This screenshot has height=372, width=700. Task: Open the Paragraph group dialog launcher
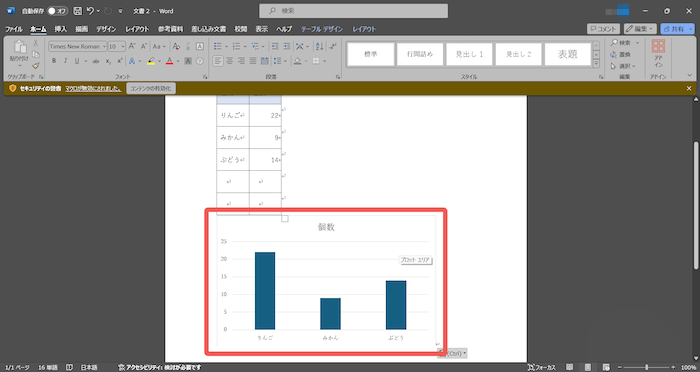point(338,77)
